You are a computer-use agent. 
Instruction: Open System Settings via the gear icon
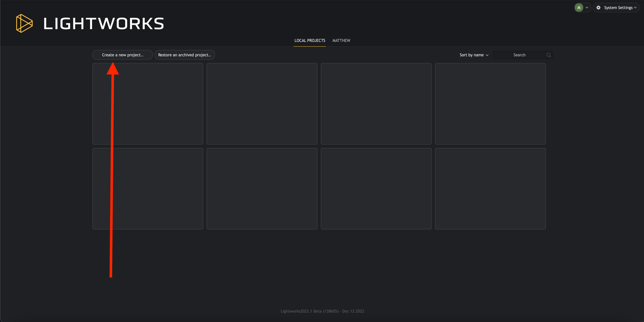598,7
